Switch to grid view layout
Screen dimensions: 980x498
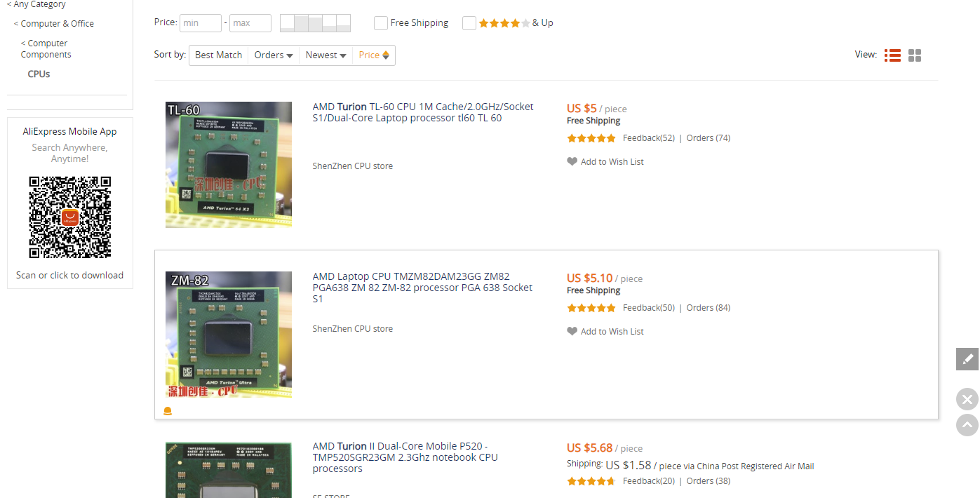point(915,55)
